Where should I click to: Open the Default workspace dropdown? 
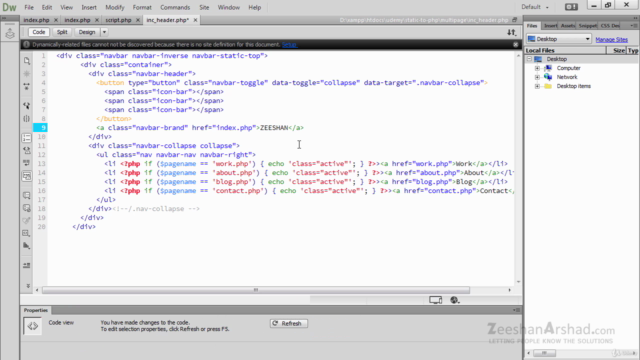pyautogui.click(x=535, y=7)
